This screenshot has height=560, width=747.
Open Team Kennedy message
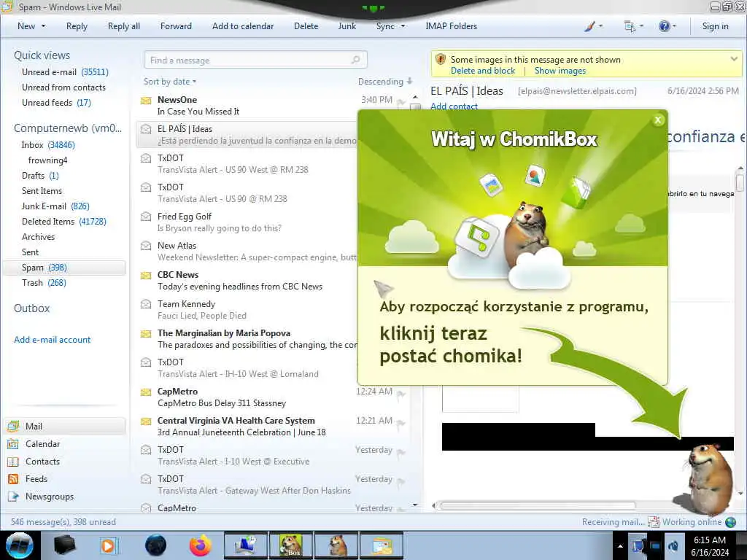coord(248,309)
